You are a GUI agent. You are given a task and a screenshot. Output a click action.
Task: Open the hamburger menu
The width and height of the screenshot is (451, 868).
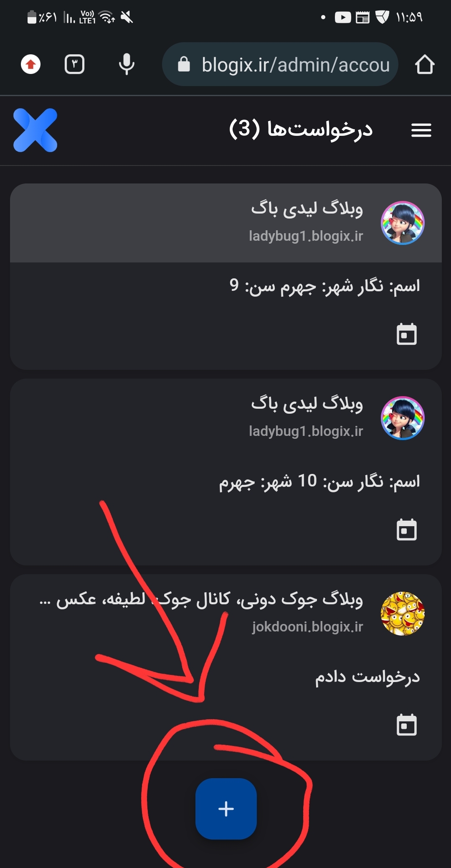click(421, 130)
